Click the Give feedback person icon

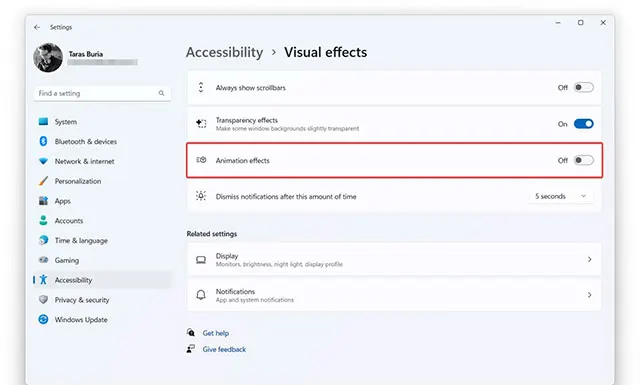[x=191, y=349]
